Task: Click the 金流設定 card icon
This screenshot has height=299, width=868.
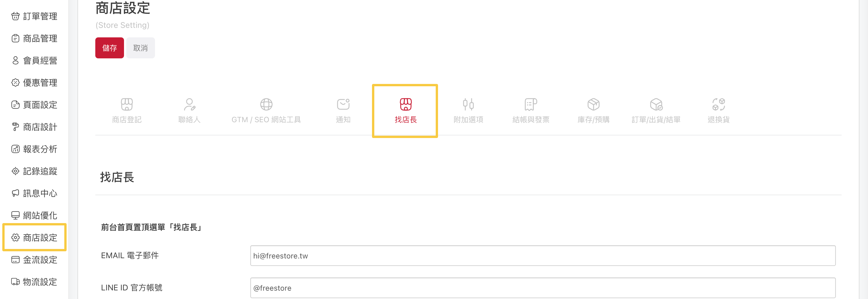Action: click(x=15, y=260)
